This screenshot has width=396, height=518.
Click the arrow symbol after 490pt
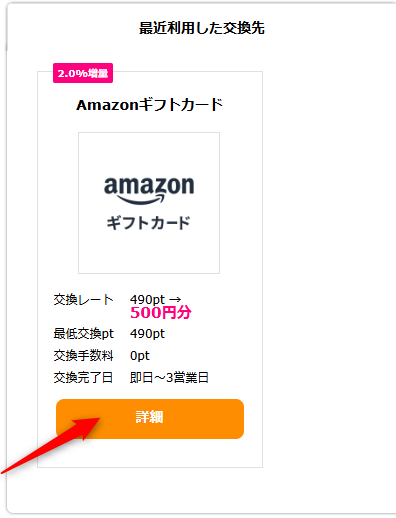[x=175, y=300]
